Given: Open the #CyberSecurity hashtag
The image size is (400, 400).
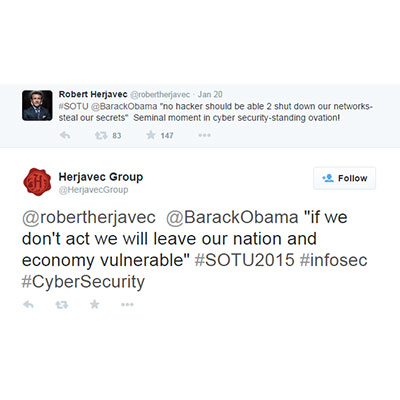Looking at the screenshot, I should [x=83, y=282].
